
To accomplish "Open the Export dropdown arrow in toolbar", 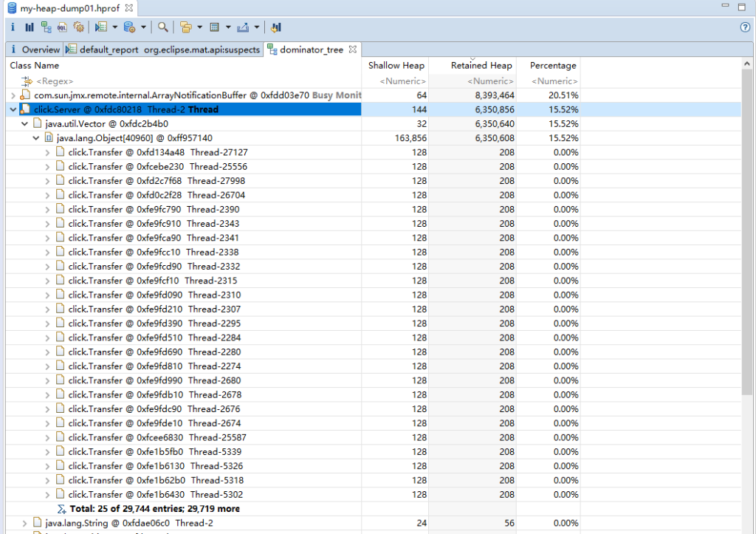I will point(256,27).
